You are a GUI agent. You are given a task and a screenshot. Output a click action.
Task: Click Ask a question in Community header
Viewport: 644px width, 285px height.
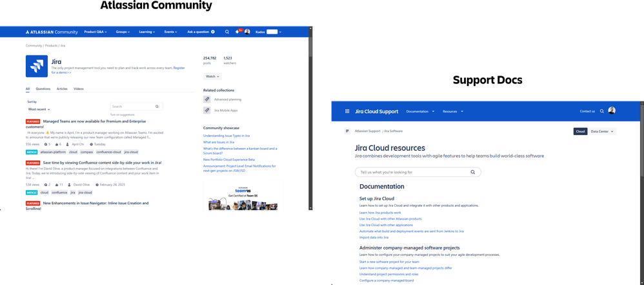click(198, 32)
